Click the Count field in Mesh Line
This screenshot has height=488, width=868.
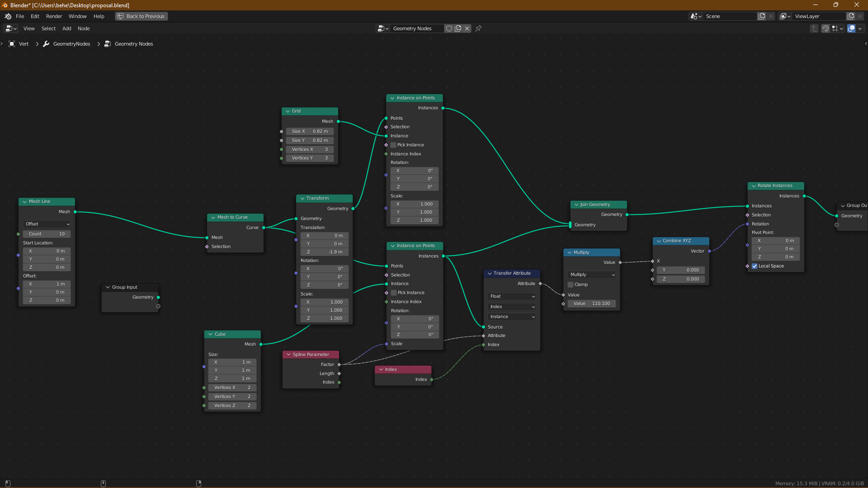[47, 234]
